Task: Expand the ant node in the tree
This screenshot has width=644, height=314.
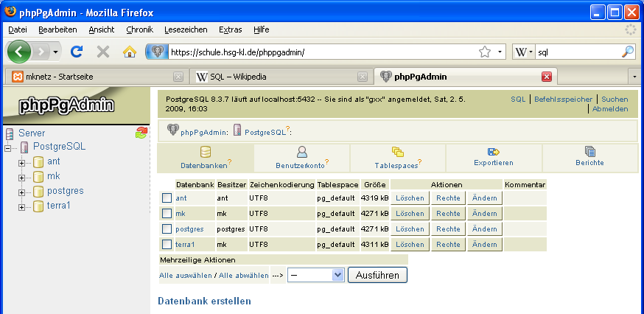Action: coord(22,163)
